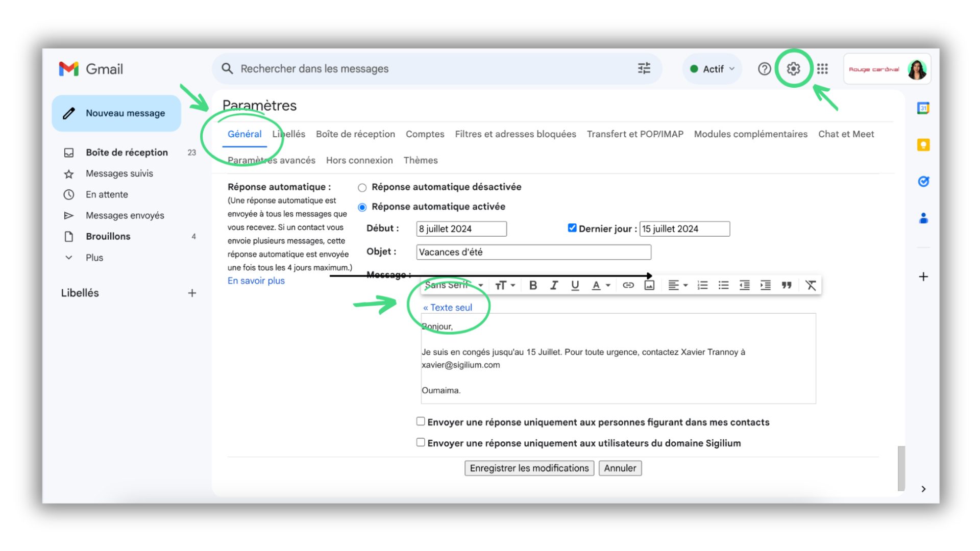The height and width of the screenshot is (551, 980).
Task: Open the text color picker
Action: pos(600,285)
